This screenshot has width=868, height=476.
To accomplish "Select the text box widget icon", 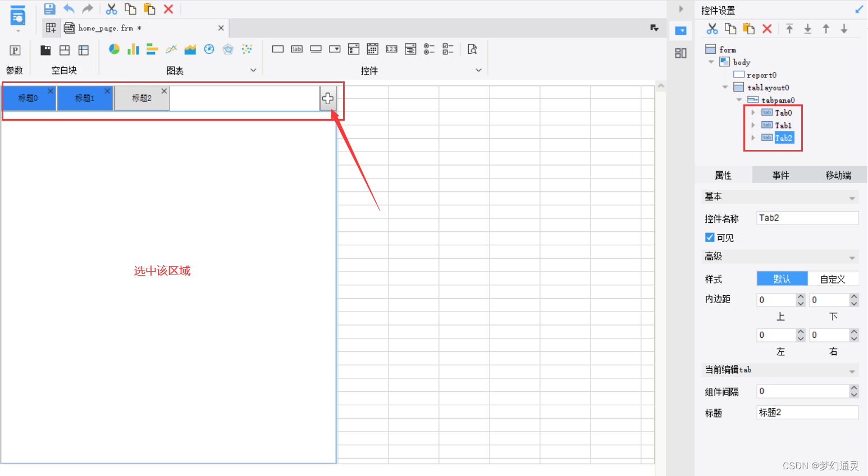I will 278,49.
